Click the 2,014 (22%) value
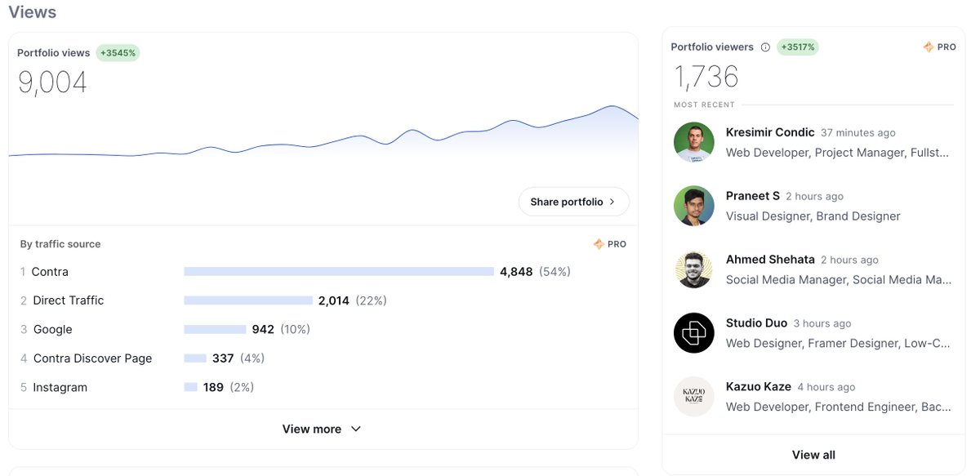 [x=352, y=300]
